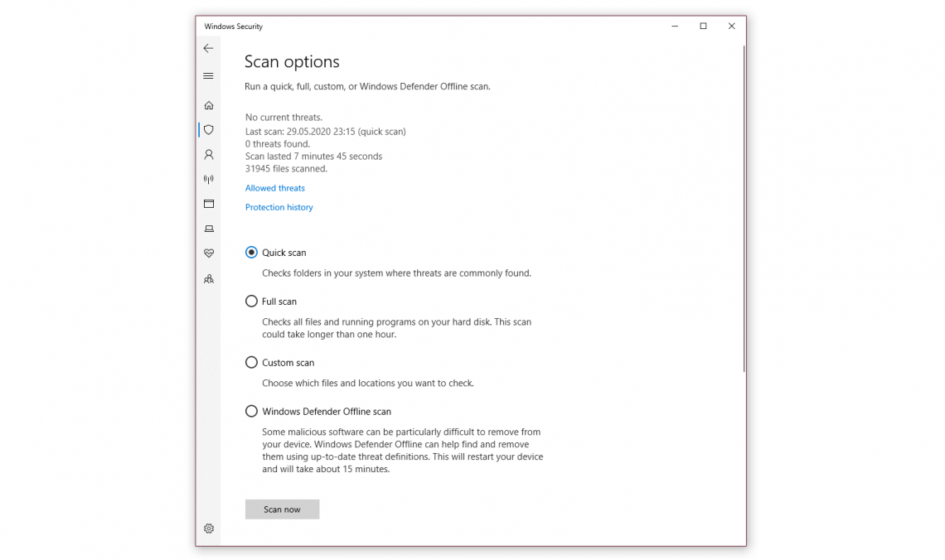This screenshot has height=560, width=945.
Task: Open the Allowed threats link
Action: (274, 188)
